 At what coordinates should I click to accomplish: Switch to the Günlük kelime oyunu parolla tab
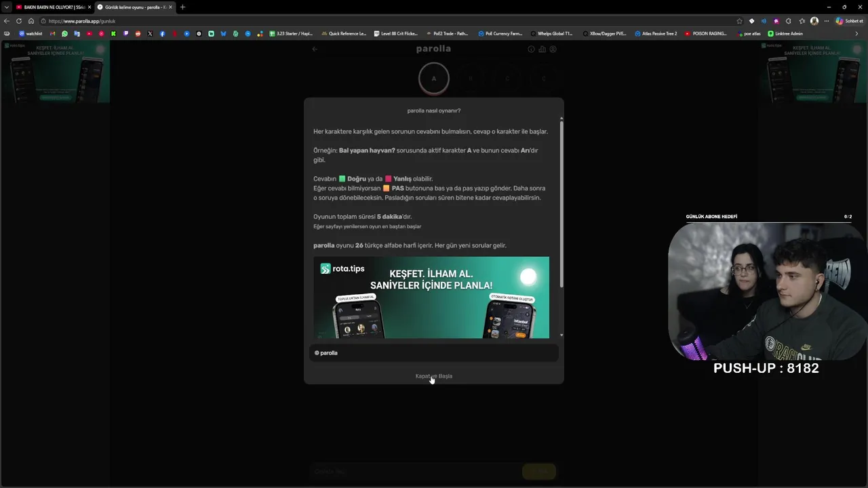pyautogui.click(x=134, y=7)
